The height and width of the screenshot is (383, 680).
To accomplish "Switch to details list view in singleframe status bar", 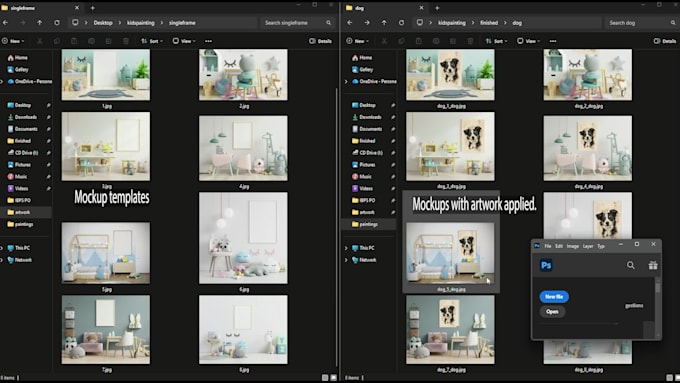I will [325, 378].
